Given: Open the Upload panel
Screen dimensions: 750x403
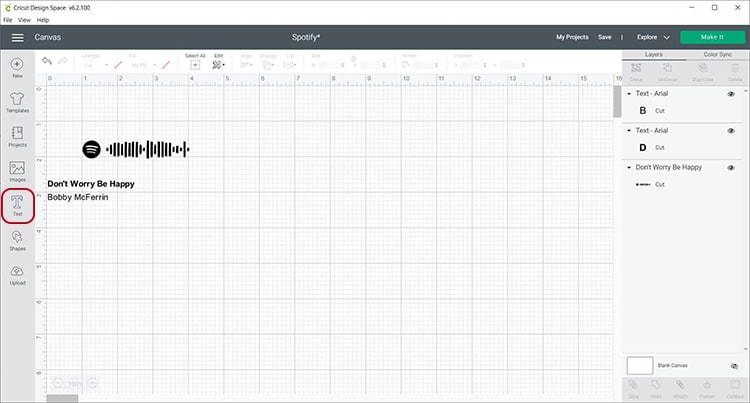Looking at the screenshot, I should click(17, 276).
